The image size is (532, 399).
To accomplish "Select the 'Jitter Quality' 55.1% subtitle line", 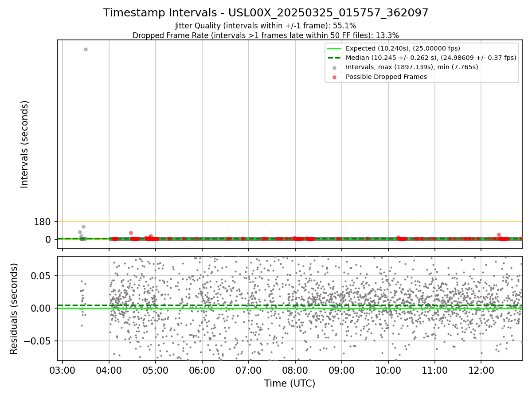I will [x=266, y=26].
